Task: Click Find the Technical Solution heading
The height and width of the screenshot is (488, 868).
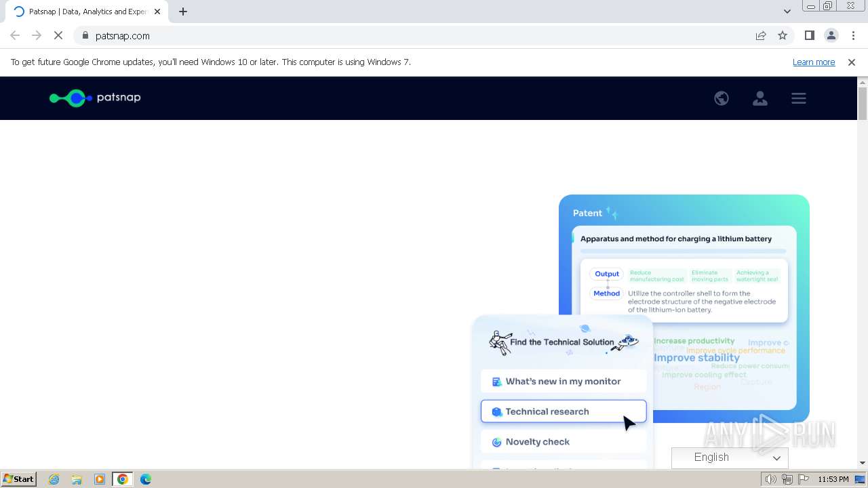Action: pyautogui.click(x=562, y=342)
